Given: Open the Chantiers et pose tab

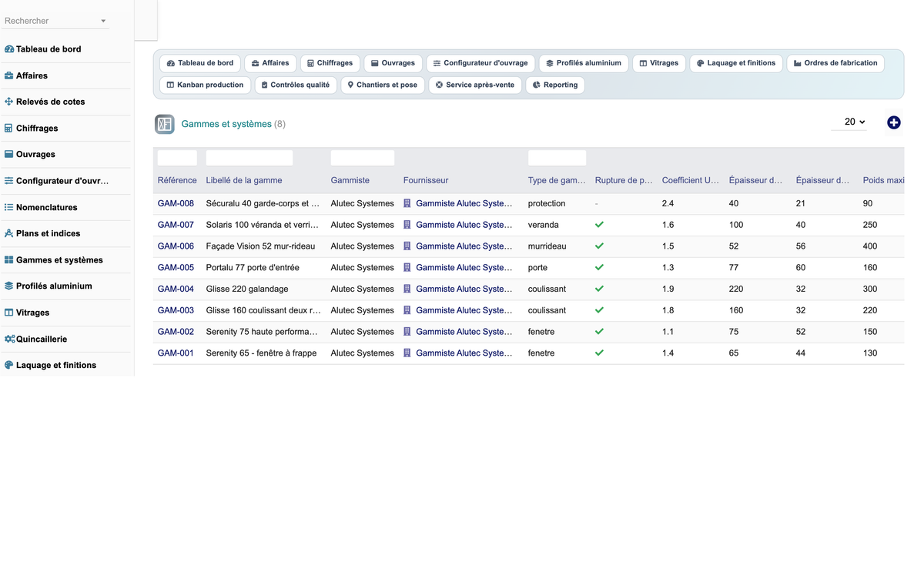Looking at the screenshot, I should [x=383, y=85].
